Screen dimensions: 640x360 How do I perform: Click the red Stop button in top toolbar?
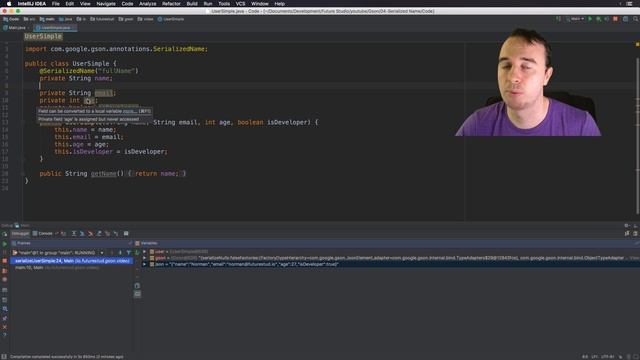[615, 19]
